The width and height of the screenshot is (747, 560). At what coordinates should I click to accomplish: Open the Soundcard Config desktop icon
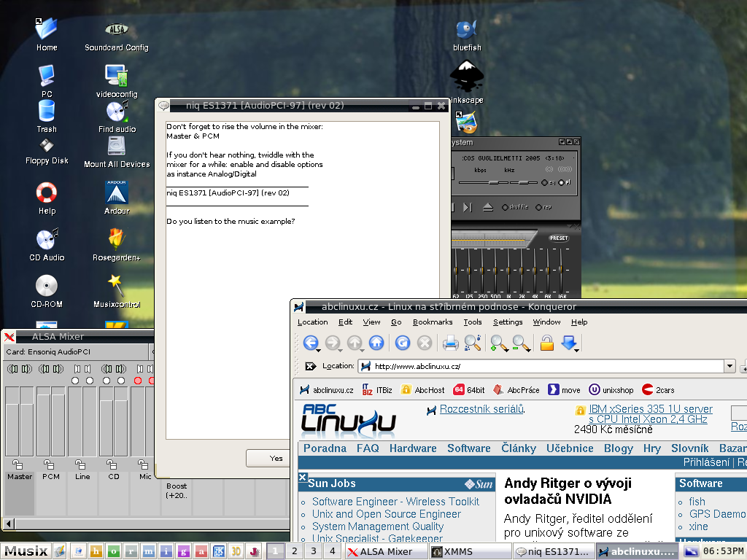tap(117, 37)
